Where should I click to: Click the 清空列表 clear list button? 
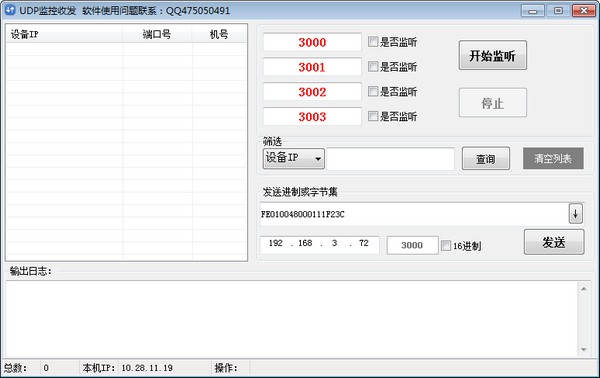(x=553, y=158)
